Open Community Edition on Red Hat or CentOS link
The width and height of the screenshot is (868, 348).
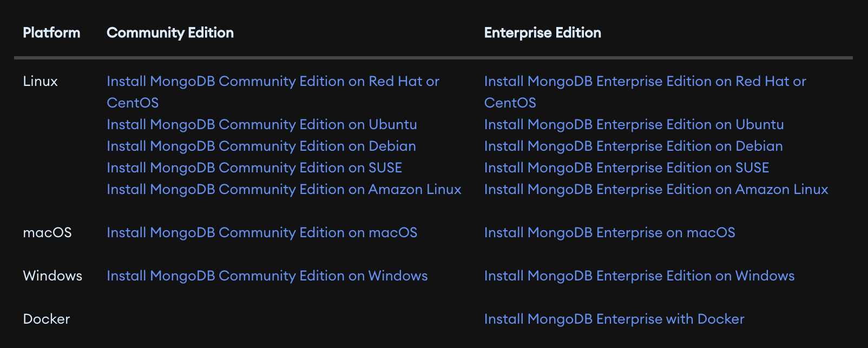tap(273, 82)
